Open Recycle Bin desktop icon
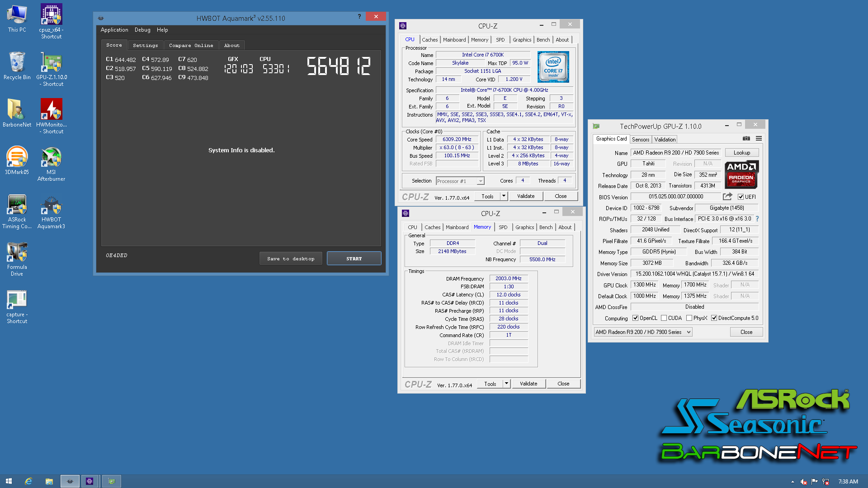This screenshot has height=488, width=868. tap(17, 66)
